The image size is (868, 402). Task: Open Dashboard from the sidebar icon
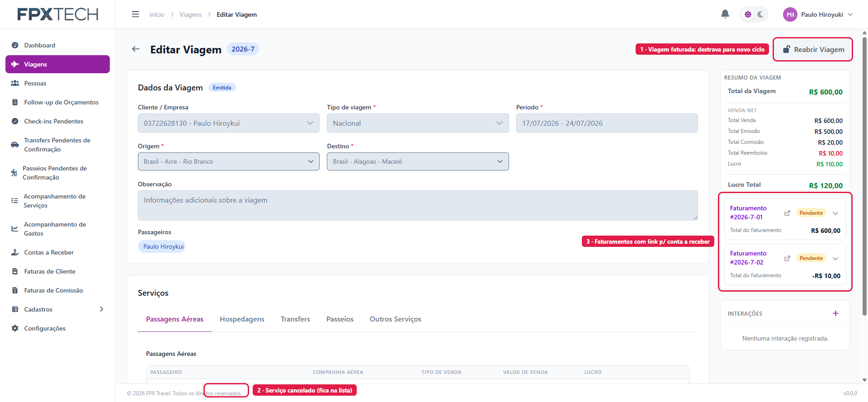(15, 45)
